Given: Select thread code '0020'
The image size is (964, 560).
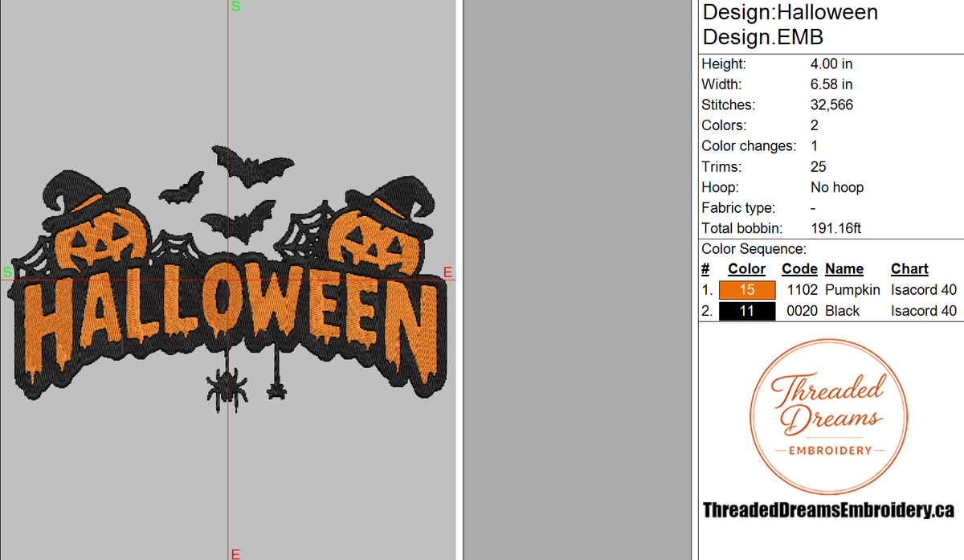Looking at the screenshot, I should tap(802, 311).
